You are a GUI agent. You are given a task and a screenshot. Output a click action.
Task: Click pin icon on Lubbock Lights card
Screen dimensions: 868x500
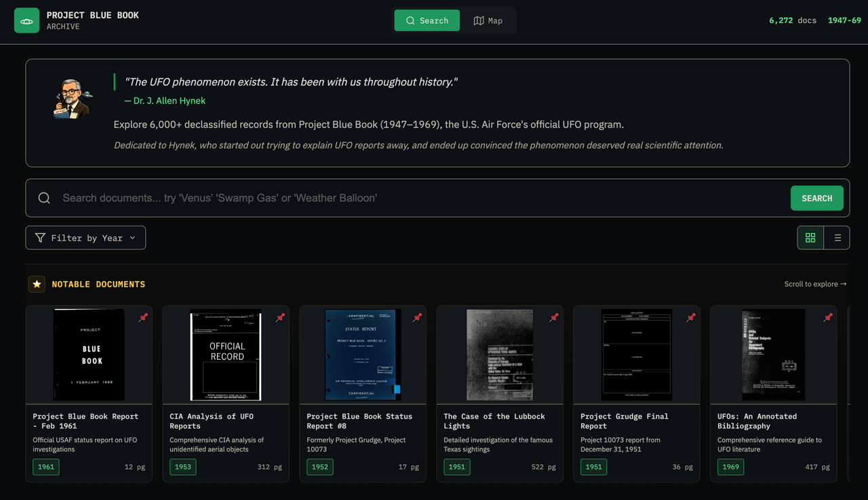tap(554, 318)
